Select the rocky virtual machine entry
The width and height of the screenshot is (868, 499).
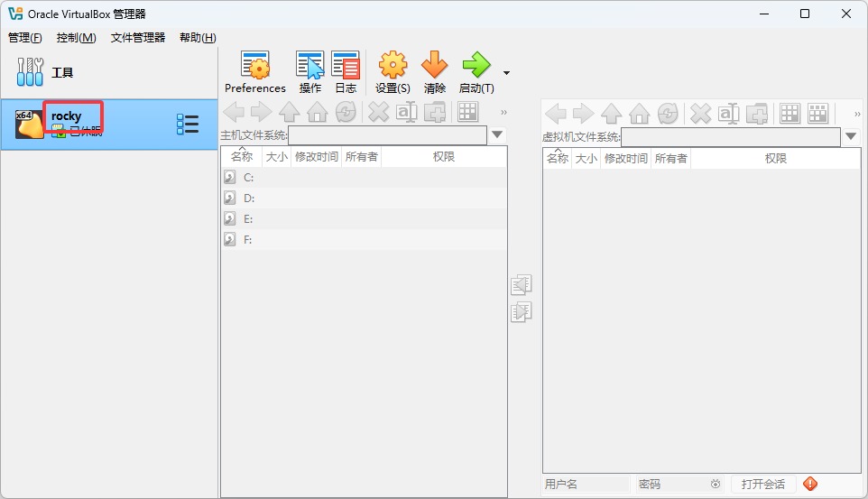(x=90, y=124)
